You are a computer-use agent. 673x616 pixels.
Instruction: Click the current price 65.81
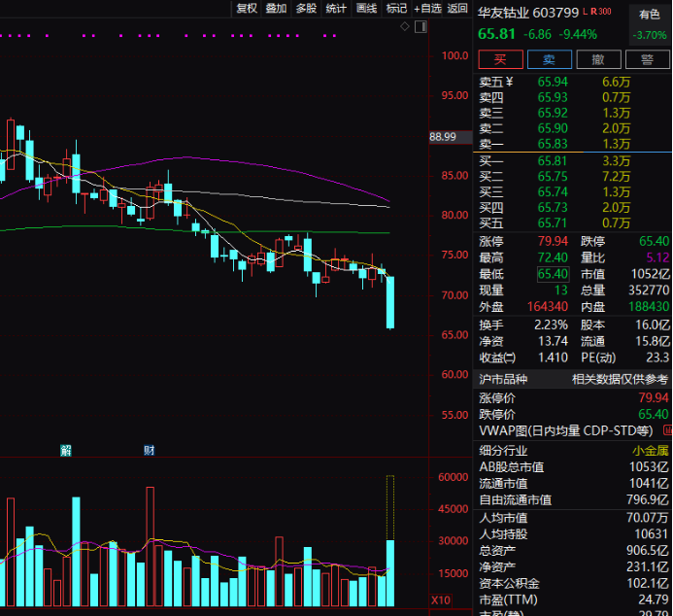496,34
